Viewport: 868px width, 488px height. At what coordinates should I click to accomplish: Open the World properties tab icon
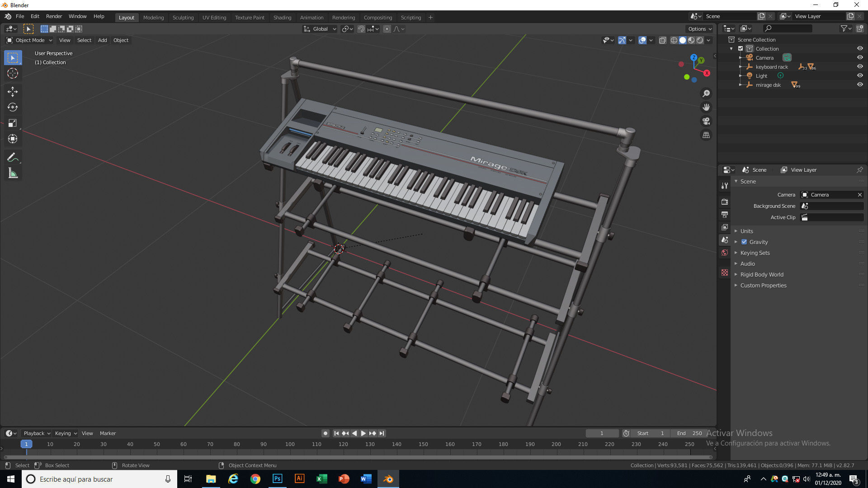click(725, 253)
